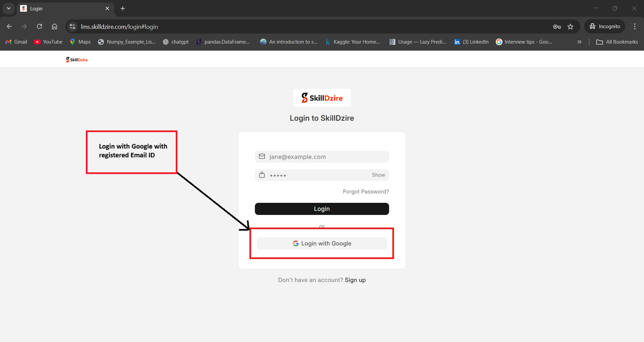Minimize the browser window
Image resolution: width=644 pixels, height=342 pixels.
pos(596,8)
